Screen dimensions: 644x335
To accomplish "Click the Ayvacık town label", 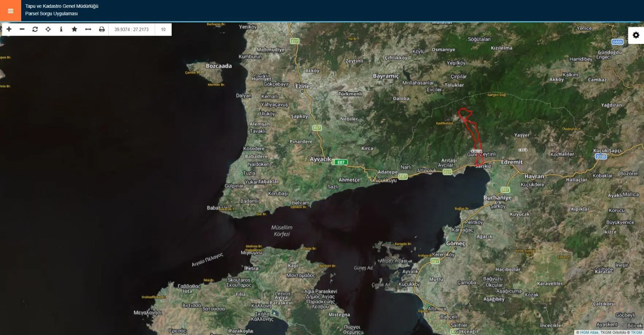I will (320, 159).
